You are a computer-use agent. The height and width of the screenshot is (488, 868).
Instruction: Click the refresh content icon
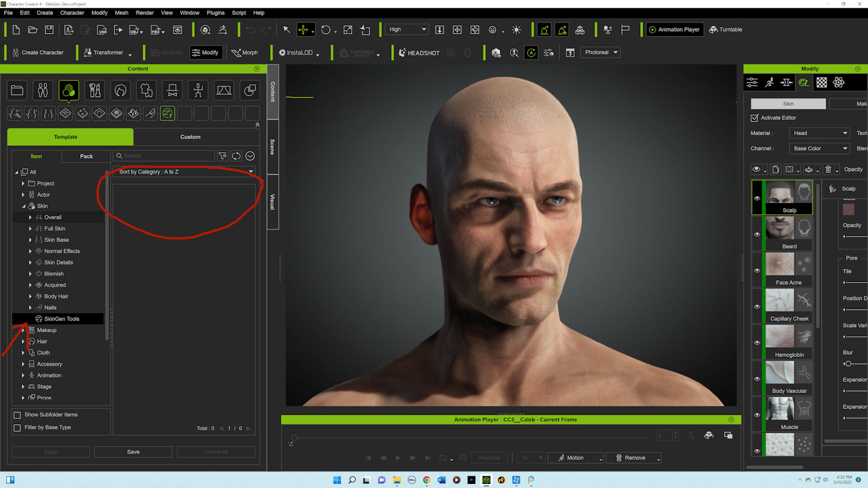(236, 156)
